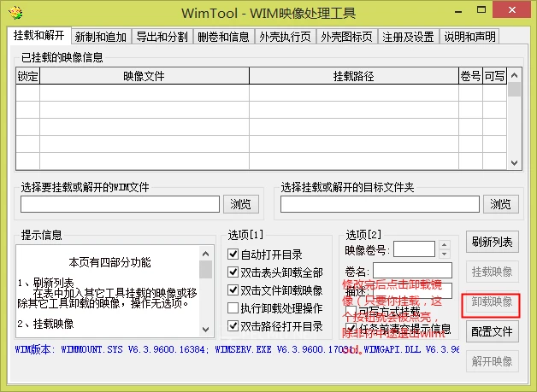Go to the 删卷和信息 tab
This screenshot has width=537, height=392.
(x=224, y=37)
